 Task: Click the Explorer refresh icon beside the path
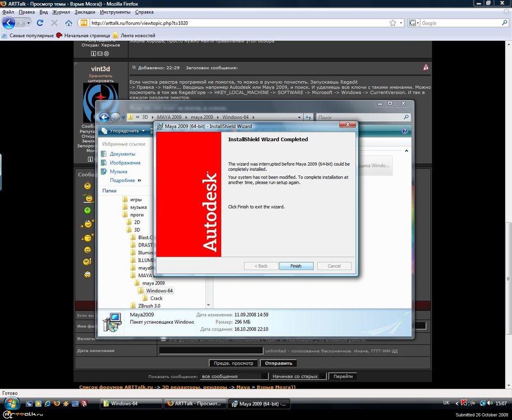click(308, 117)
